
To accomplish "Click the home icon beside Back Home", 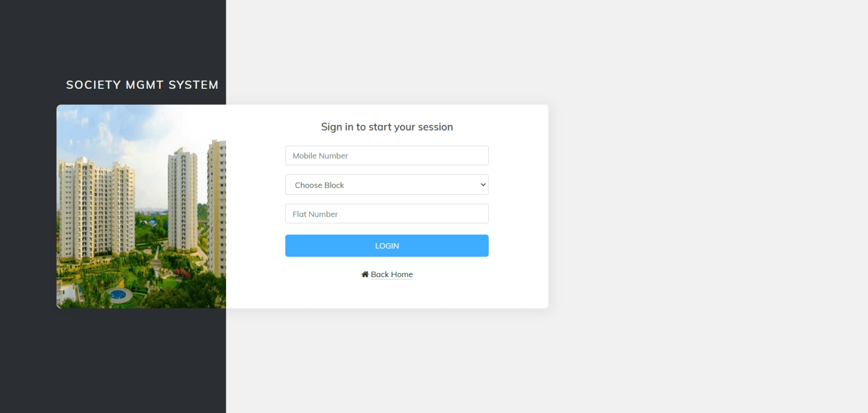I will pyautogui.click(x=365, y=274).
